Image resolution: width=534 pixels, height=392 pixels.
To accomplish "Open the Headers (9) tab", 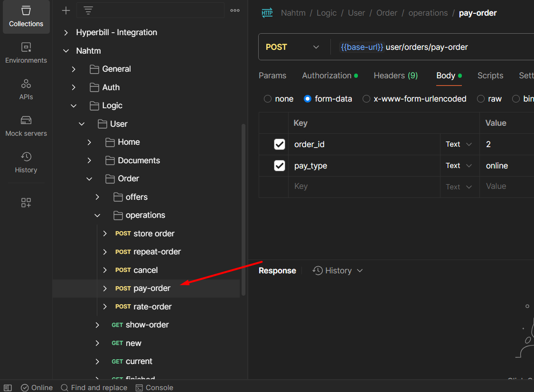I will point(396,75).
